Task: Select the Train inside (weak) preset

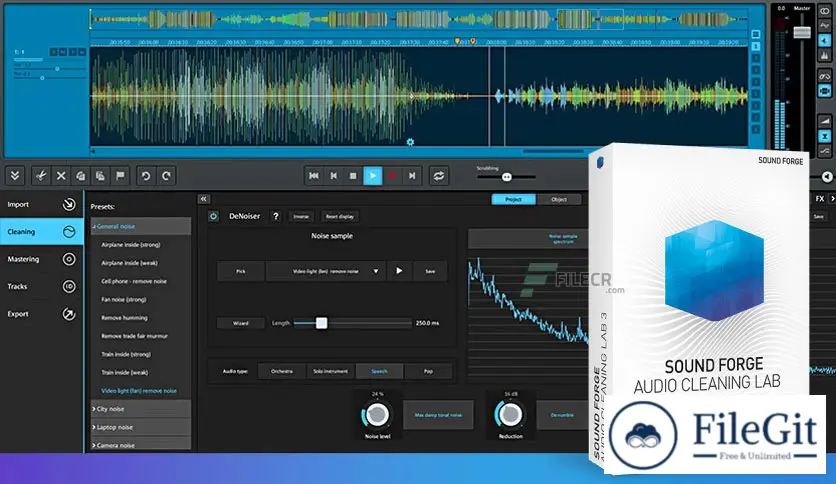Action: pyautogui.click(x=125, y=373)
